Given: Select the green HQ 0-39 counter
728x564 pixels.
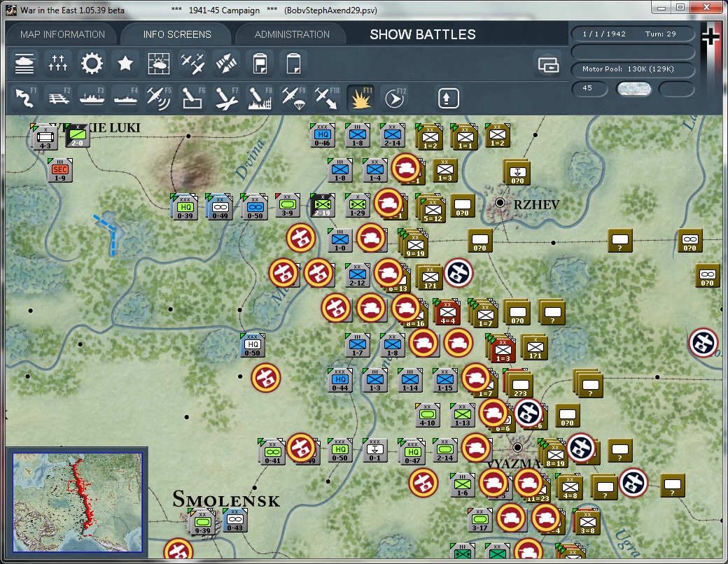Looking at the screenshot, I should tap(185, 207).
